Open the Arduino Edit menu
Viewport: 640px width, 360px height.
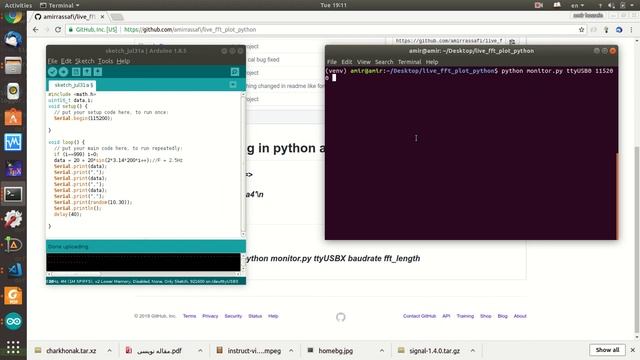point(66,61)
